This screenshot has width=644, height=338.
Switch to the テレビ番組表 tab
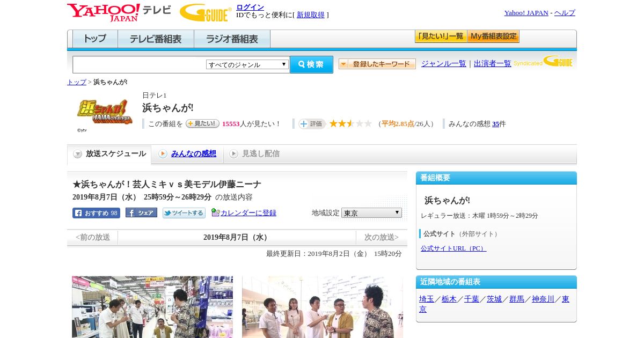point(156,39)
